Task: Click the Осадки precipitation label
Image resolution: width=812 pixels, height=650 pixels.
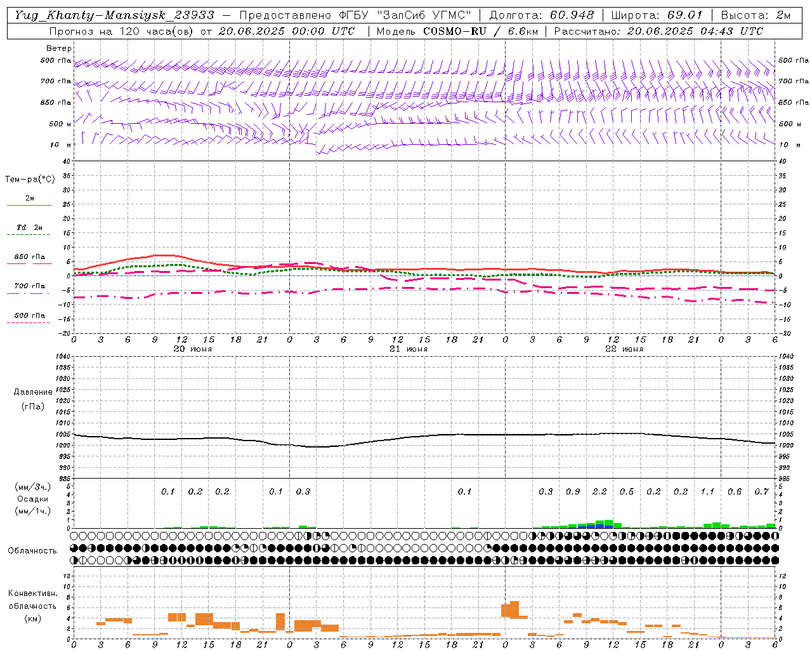Action: pos(32,499)
